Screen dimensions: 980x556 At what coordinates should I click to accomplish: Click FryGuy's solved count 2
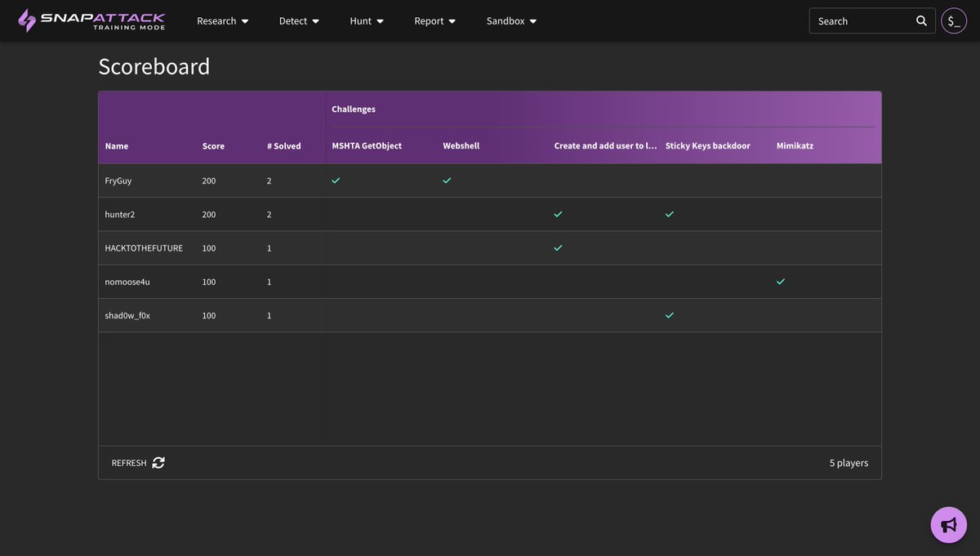269,180
